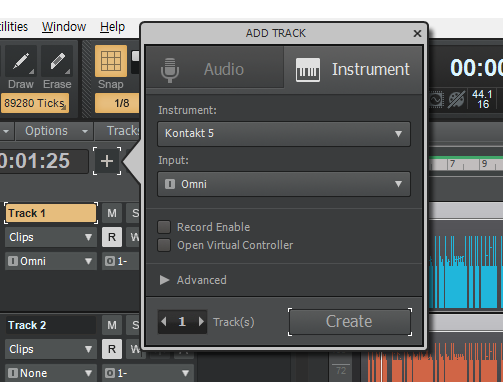Click the plus Add Track button
Viewport: 503px width, 382px height.
tap(107, 161)
